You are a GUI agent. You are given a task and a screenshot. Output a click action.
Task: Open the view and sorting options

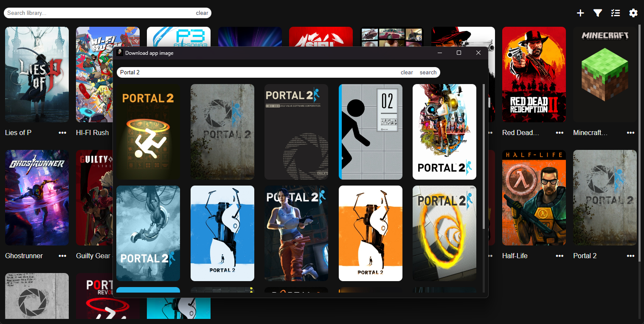pyautogui.click(x=616, y=13)
